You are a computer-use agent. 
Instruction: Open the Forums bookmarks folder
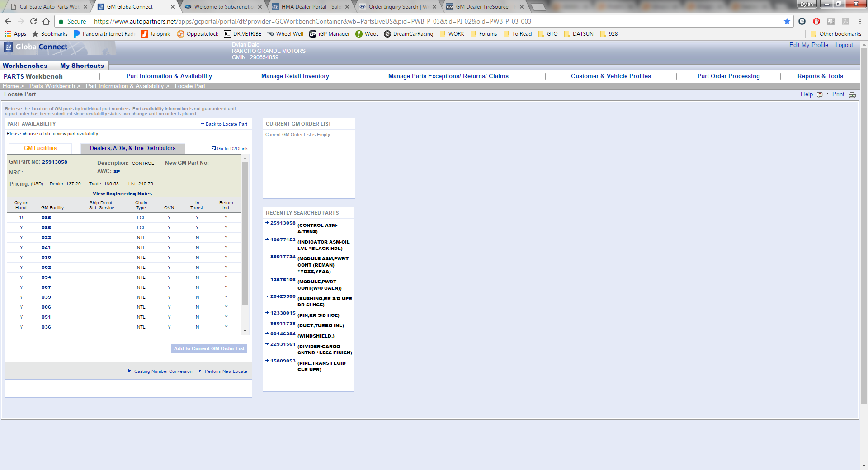coord(483,34)
